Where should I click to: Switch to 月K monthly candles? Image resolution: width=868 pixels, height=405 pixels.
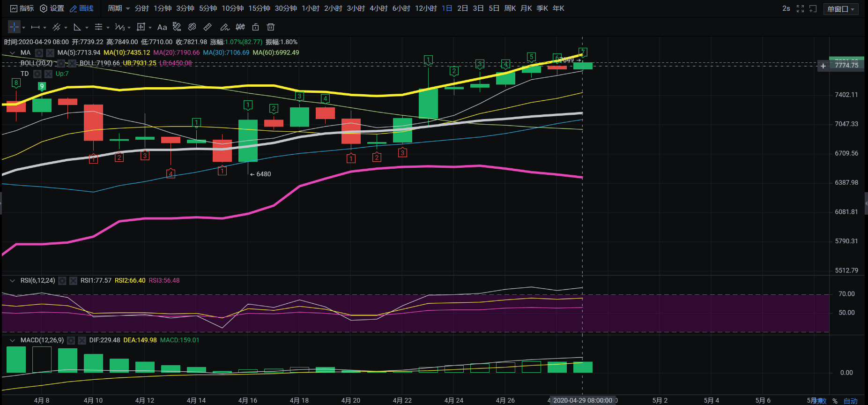pyautogui.click(x=526, y=8)
